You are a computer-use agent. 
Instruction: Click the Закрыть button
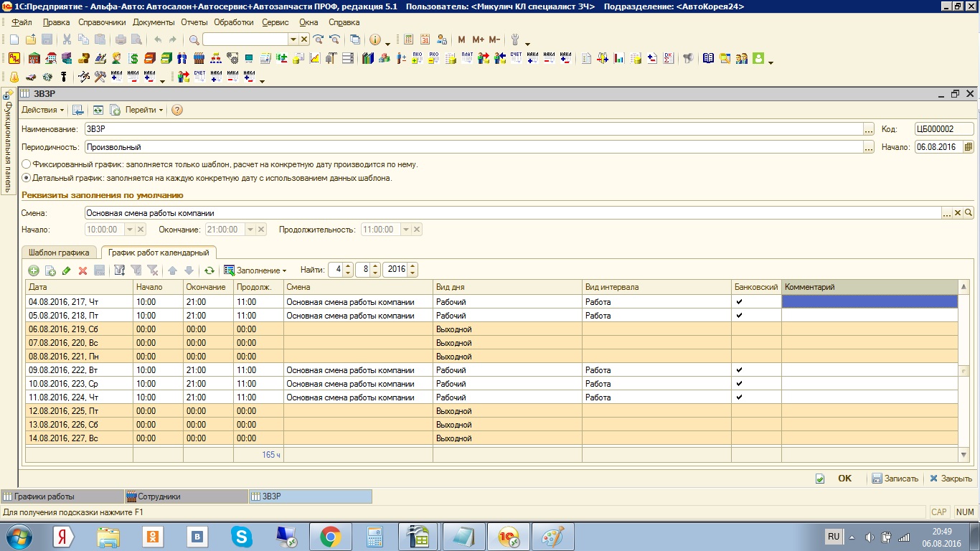point(951,479)
